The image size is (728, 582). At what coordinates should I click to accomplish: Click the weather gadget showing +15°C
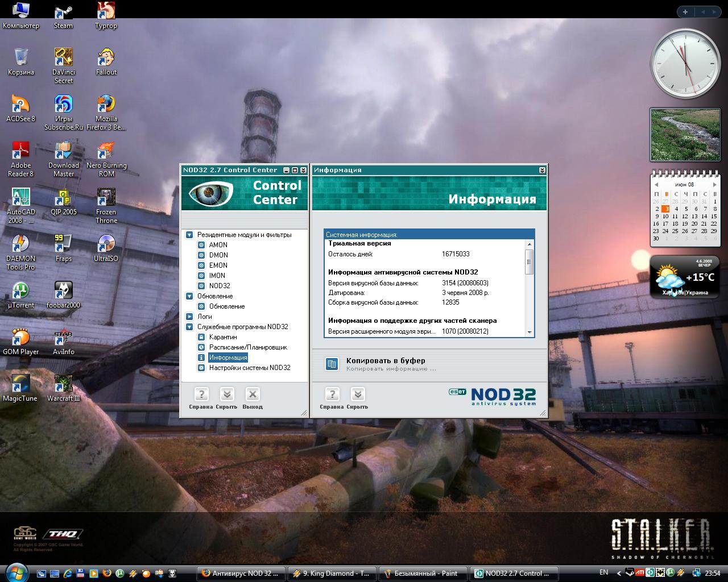pos(685,277)
